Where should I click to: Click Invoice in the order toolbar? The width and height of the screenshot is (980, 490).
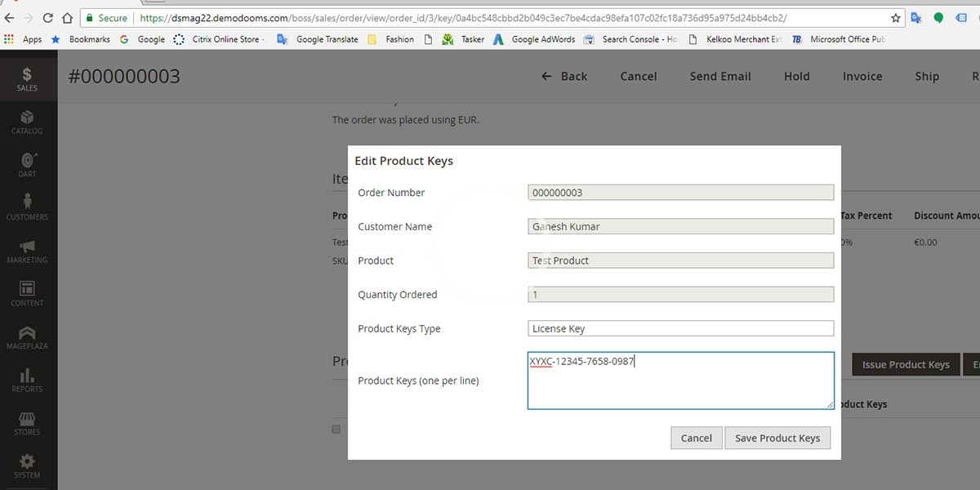pos(862,76)
